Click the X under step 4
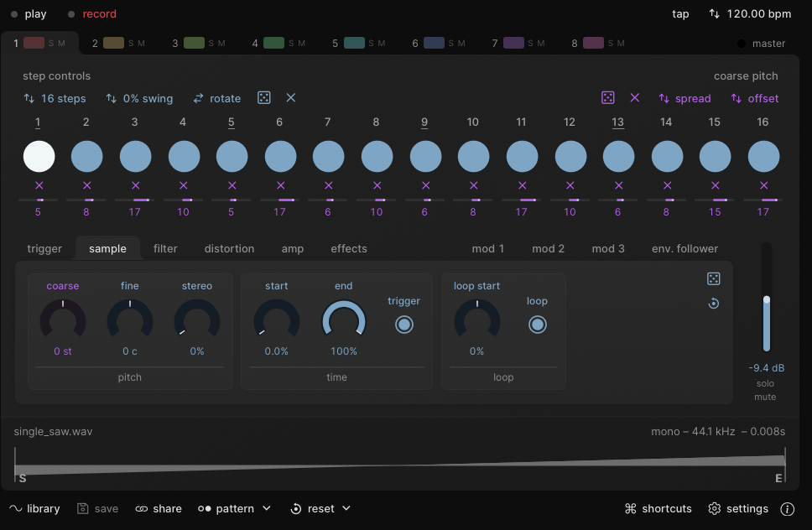This screenshot has width=812, height=530. click(x=184, y=185)
